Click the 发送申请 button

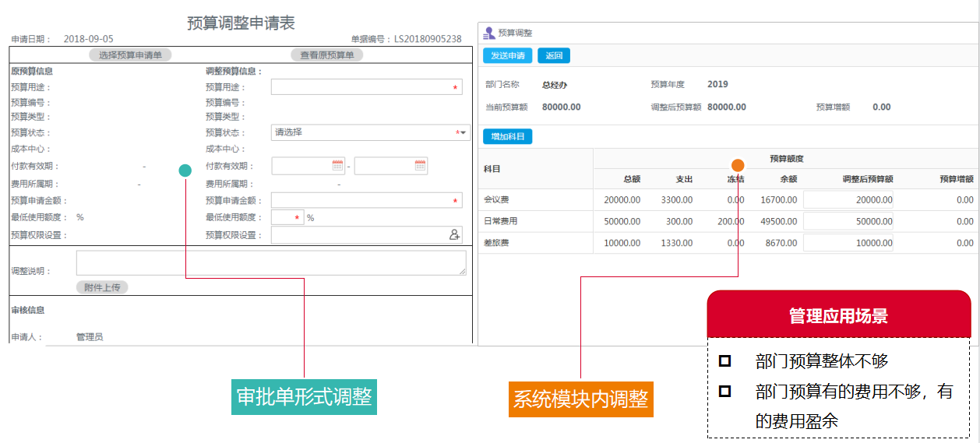(507, 55)
